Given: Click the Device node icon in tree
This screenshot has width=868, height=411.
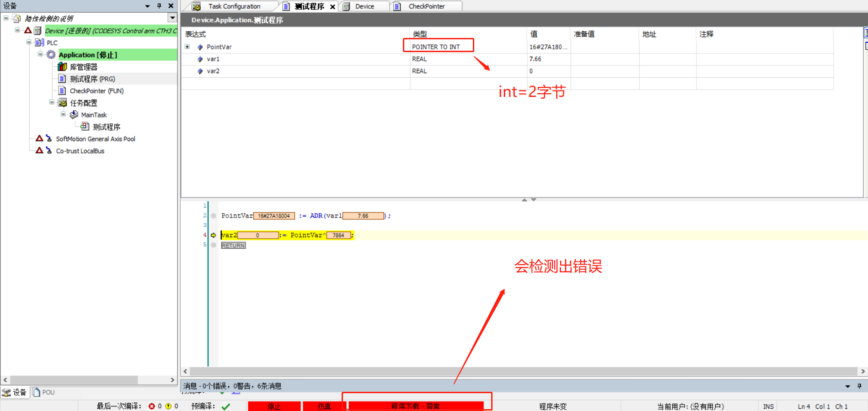Looking at the screenshot, I should click(x=38, y=31).
